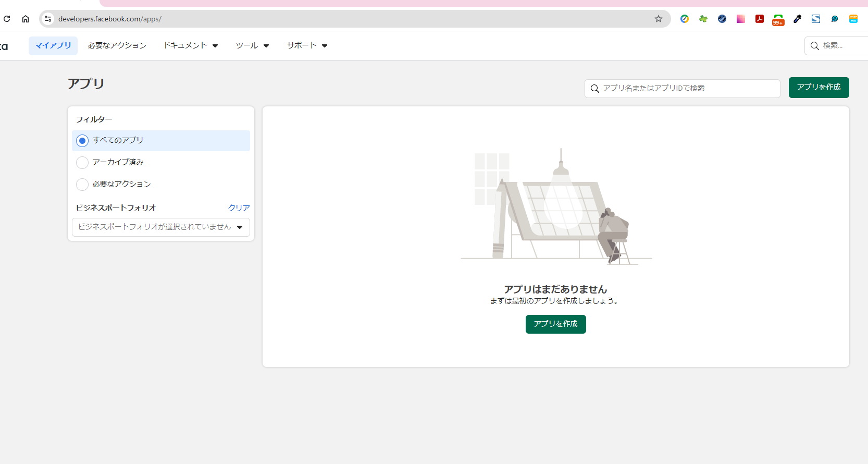Screen dimensions: 868x464
Task: Select the すべてのアプリ filter radio button
Action: (82, 141)
